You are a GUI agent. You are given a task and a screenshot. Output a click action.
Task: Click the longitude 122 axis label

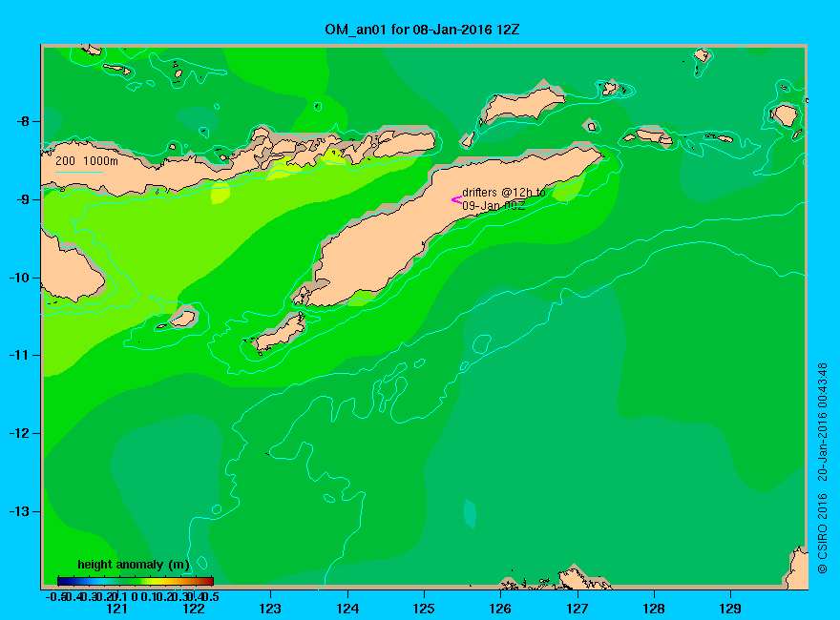click(x=194, y=609)
